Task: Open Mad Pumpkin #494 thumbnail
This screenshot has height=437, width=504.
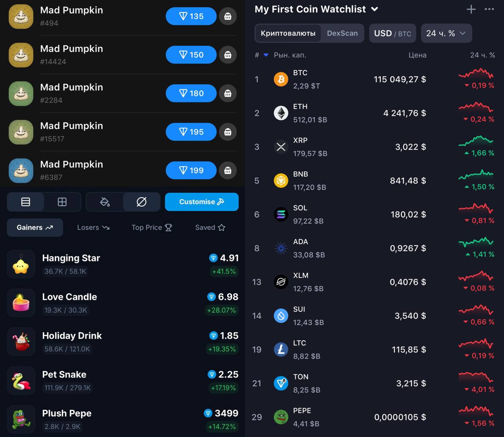Action: point(21,17)
